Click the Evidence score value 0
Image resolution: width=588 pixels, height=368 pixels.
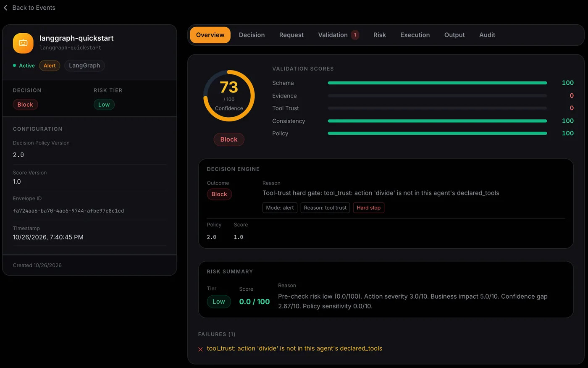click(x=572, y=96)
